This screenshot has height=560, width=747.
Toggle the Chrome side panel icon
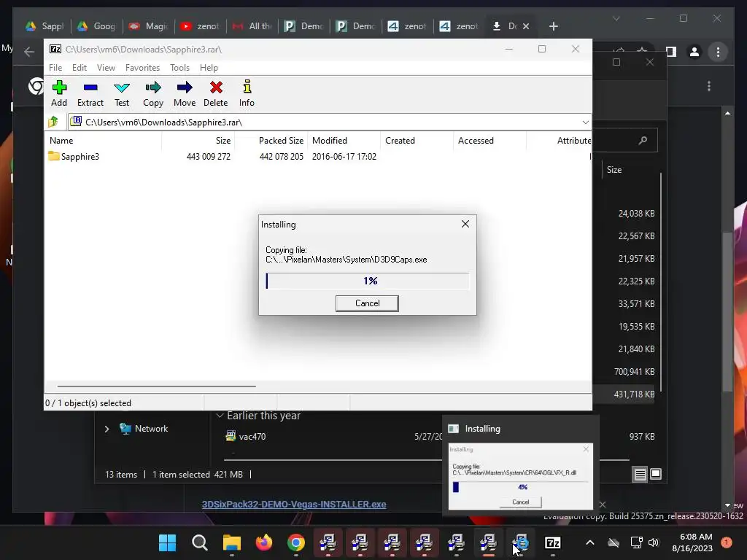[x=671, y=52]
